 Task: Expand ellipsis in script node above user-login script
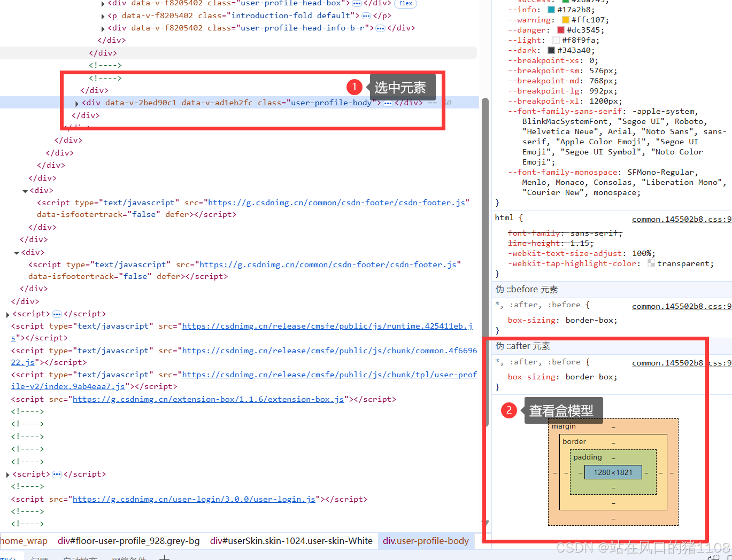coord(57,475)
